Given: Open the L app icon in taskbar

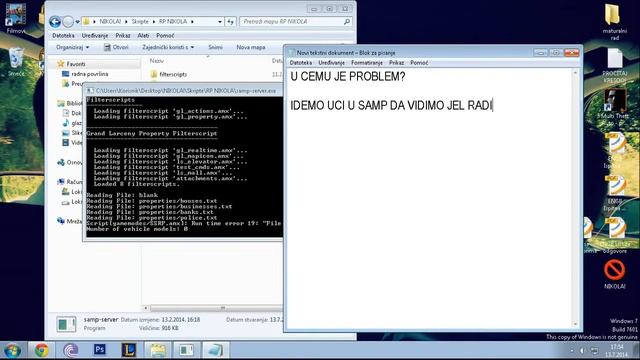Looking at the screenshot, I should (129, 350).
